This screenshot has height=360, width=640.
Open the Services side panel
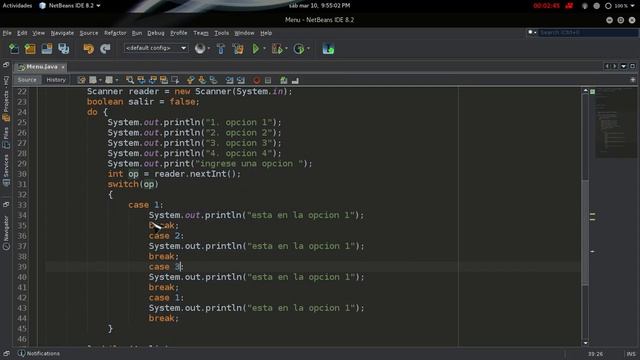point(6,170)
